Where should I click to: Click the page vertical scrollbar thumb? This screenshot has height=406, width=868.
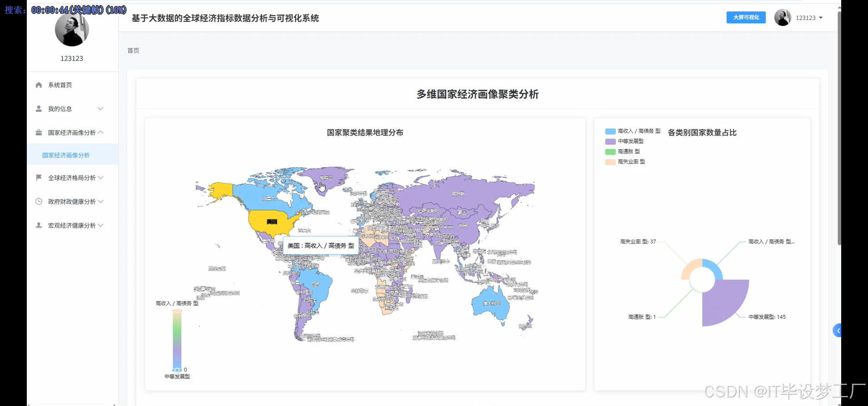coord(839,127)
